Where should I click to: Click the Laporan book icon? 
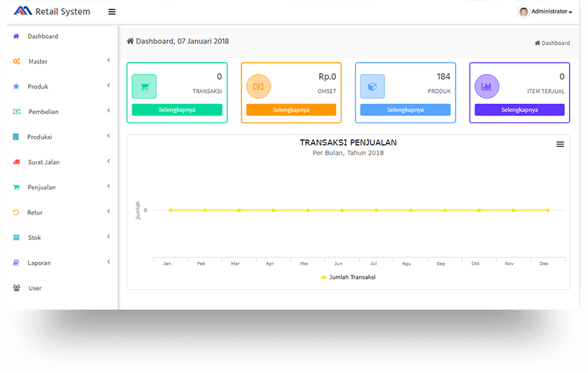coord(16,263)
